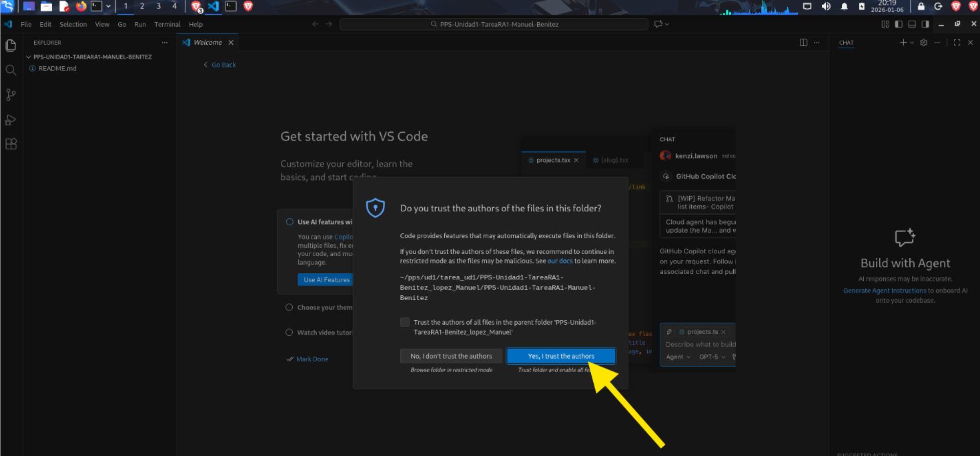Screen dimensions: 980x456
Task: Close the Welcome tab
Action: click(x=231, y=42)
